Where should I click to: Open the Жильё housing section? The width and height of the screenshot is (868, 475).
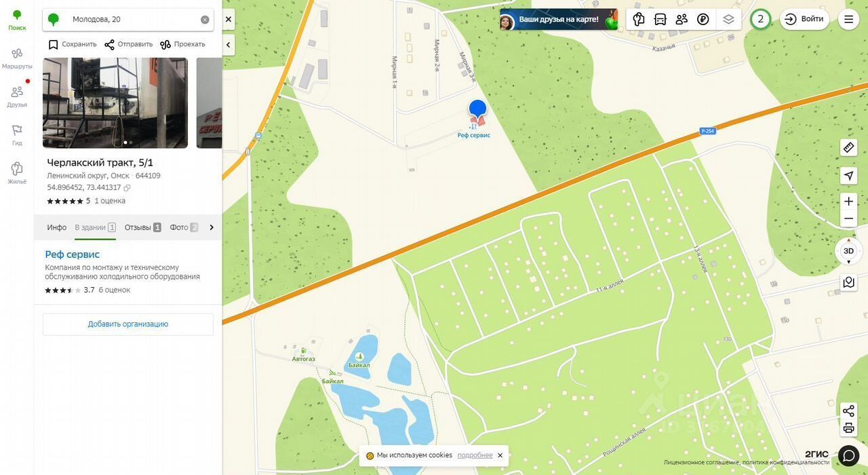coord(17,173)
